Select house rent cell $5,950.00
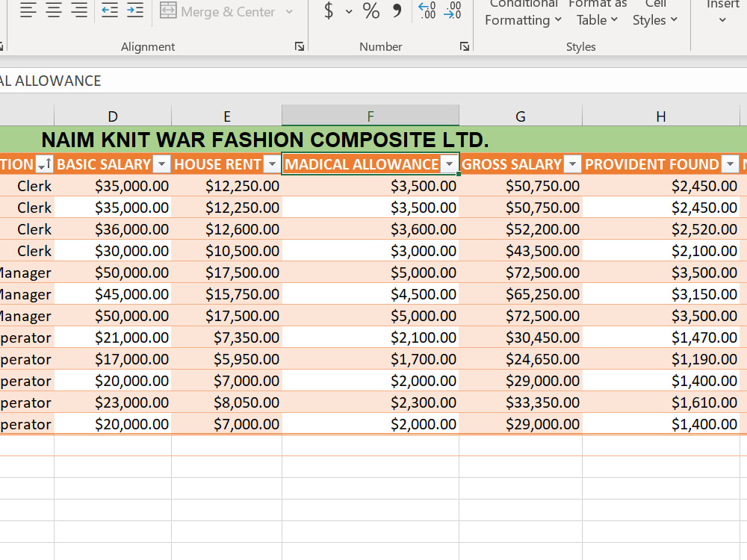This screenshot has width=747, height=560. coord(227,359)
